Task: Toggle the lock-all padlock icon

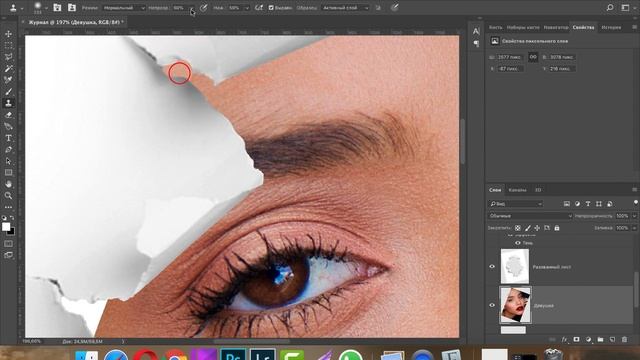Action: [x=557, y=228]
